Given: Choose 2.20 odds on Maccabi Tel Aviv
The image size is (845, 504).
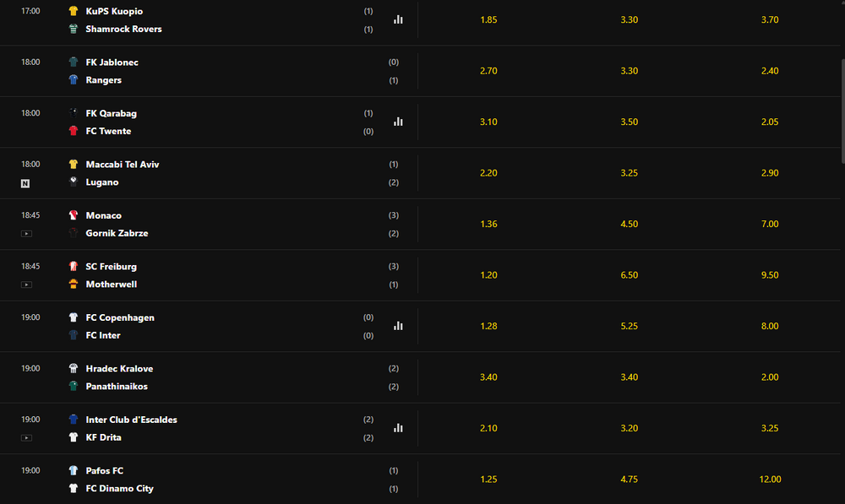Looking at the screenshot, I should [488, 173].
